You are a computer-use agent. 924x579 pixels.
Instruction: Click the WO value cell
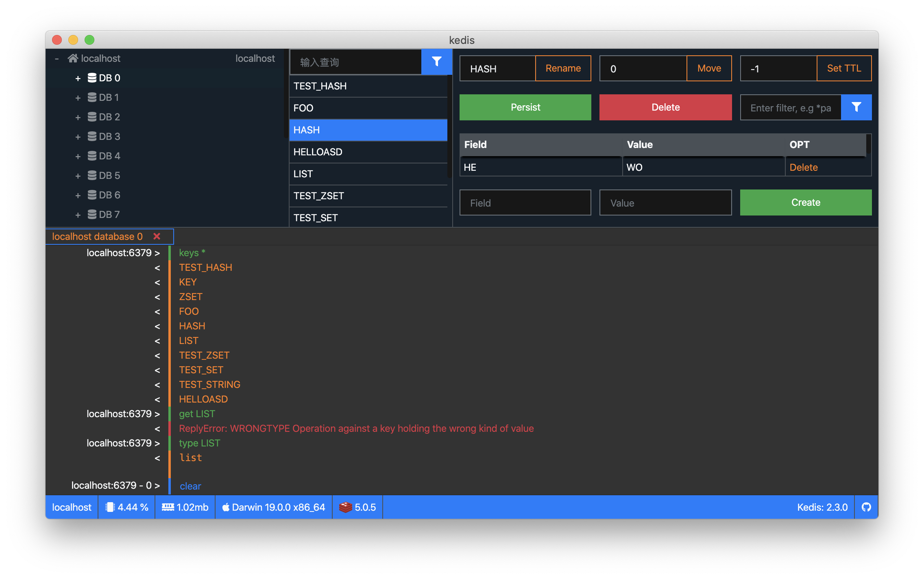tap(704, 168)
